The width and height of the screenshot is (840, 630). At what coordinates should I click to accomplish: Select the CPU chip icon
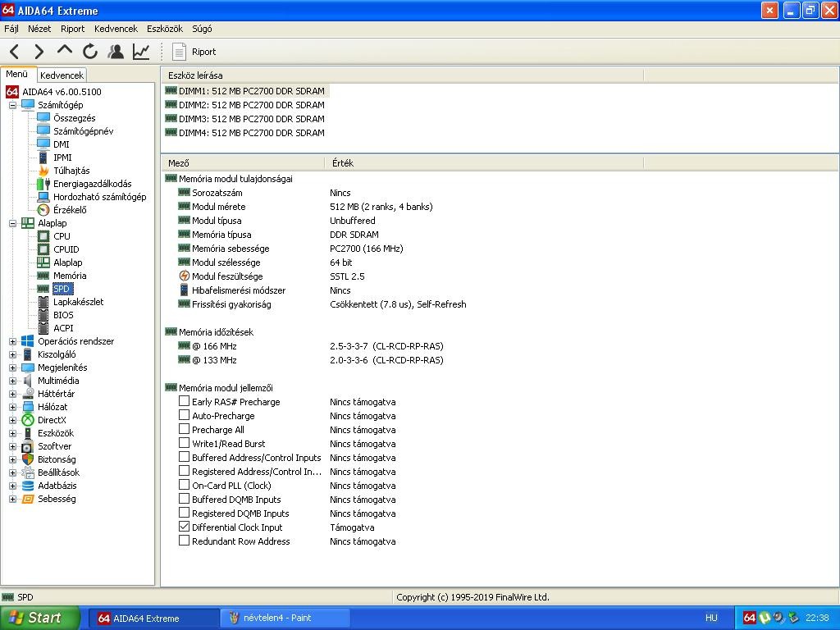(x=43, y=236)
